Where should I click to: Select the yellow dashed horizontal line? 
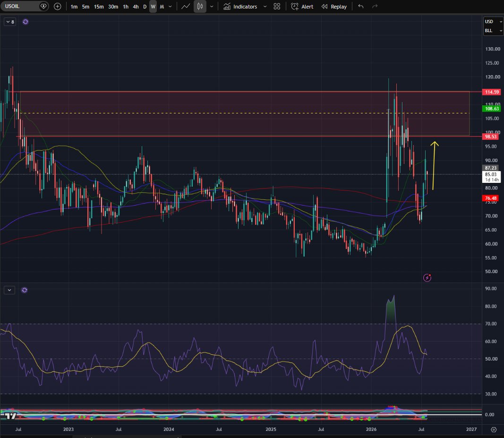click(244, 113)
